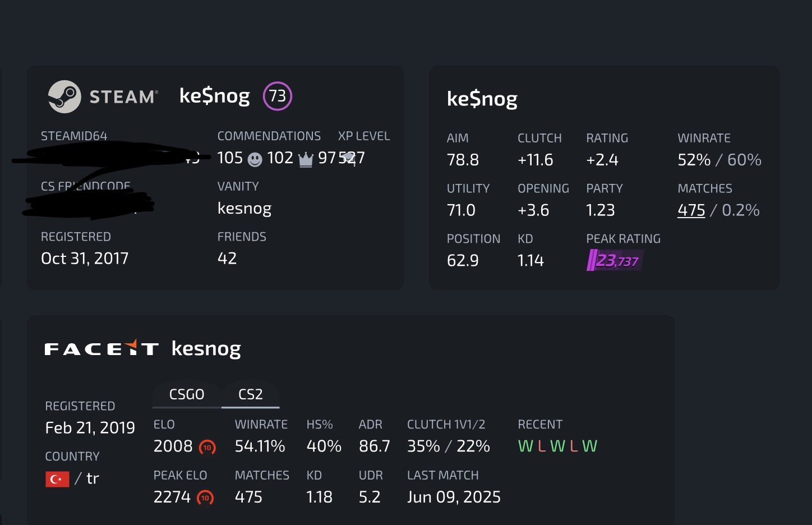Click level 10 icon beside ELO 2008

pyautogui.click(x=207, y=447)
